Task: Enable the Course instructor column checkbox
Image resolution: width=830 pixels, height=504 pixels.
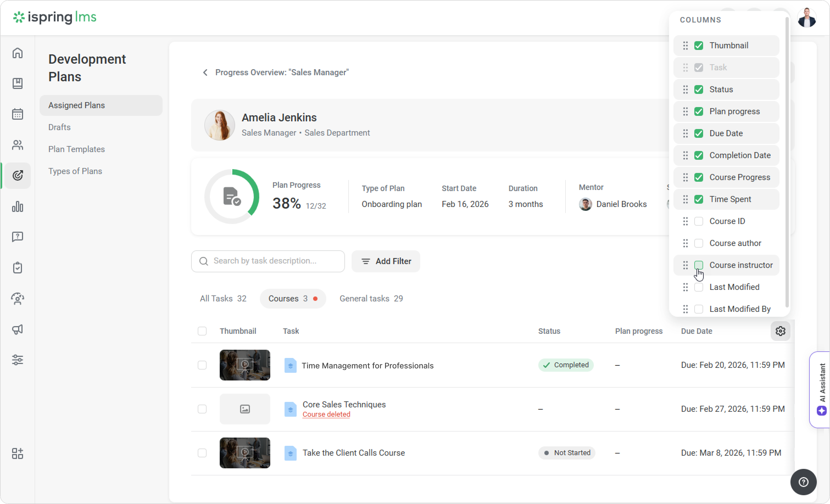Action: (x=699, y=265)
